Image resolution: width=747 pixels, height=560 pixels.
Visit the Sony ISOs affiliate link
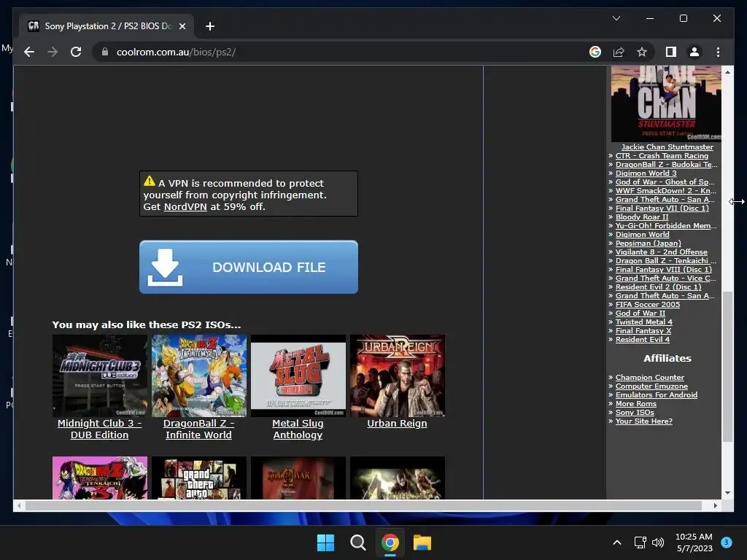[635, 413]
